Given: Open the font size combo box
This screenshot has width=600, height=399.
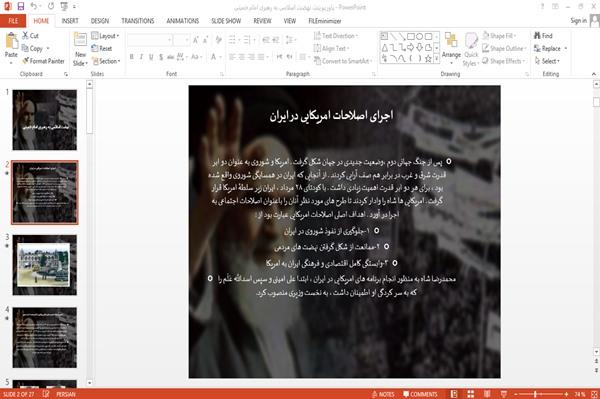Looking at the screenshot, I should pos(181,40).
